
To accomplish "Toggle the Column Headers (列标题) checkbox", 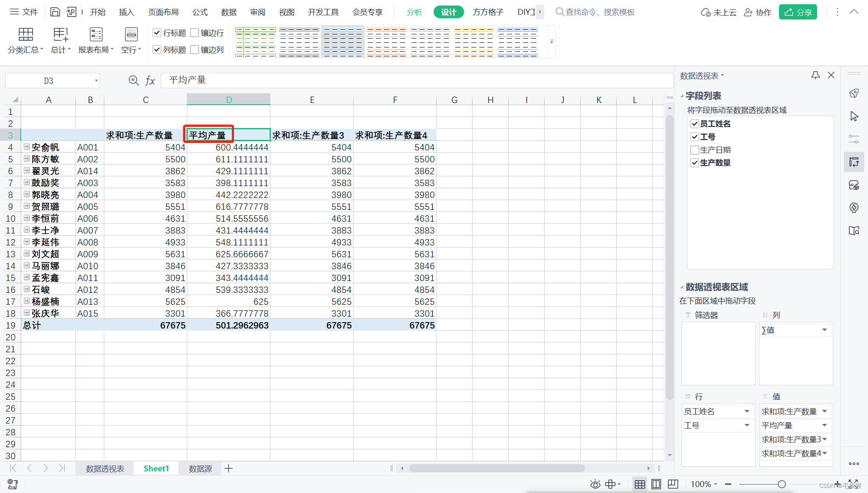I will tap(157, 50).
